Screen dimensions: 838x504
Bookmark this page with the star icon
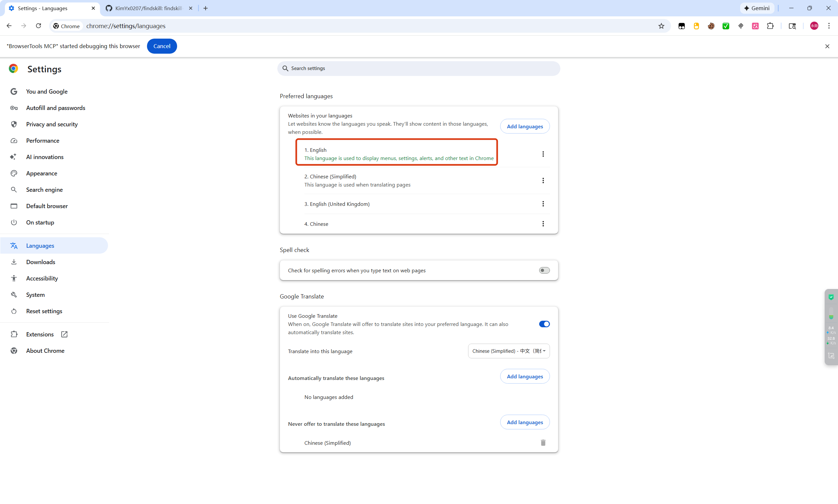(x=661, y=26)
